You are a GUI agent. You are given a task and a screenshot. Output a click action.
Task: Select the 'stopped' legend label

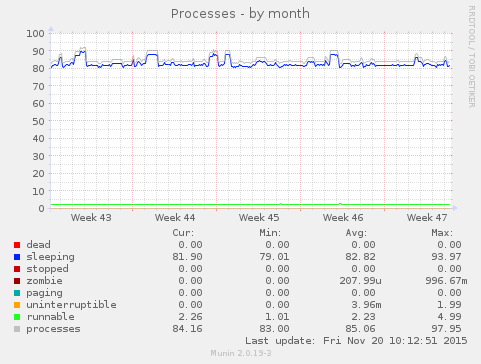click(47, 269)
